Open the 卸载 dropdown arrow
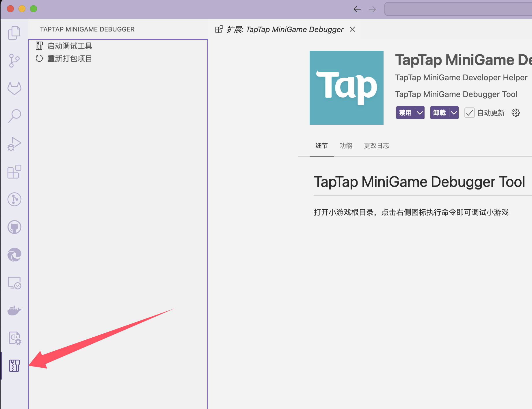 click(454, 113)
